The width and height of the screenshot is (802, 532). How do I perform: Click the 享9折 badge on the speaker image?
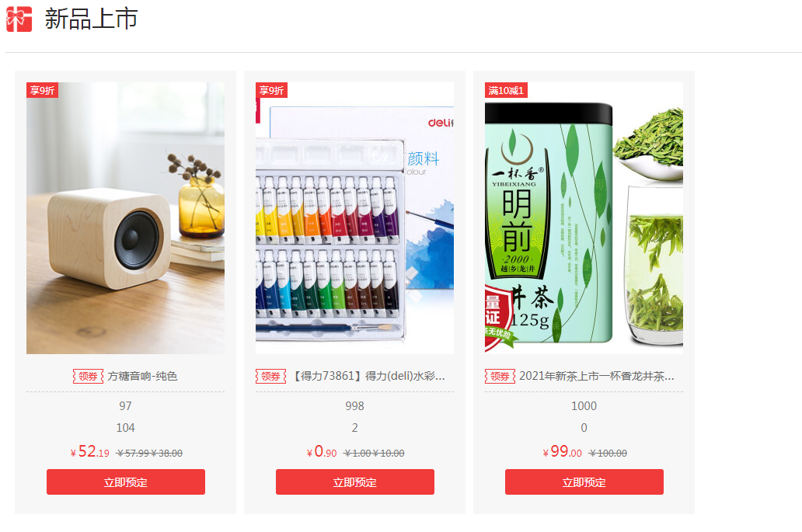[42, 90]
